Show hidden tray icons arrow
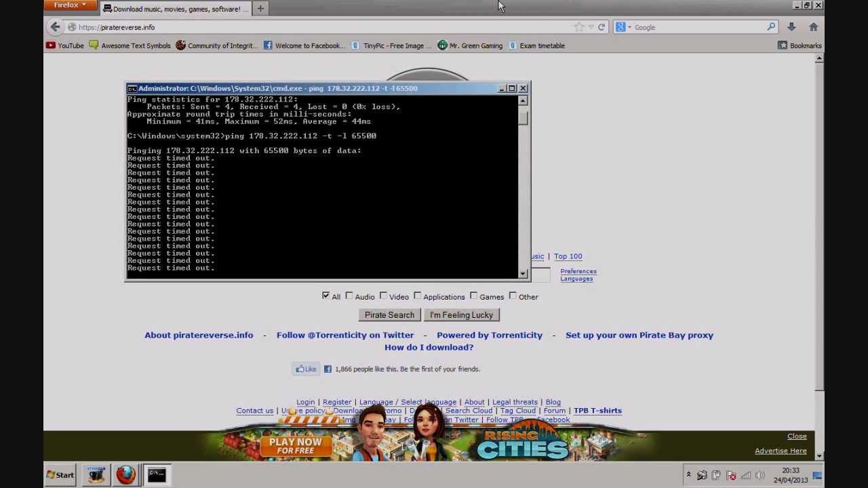Image resolution: width=868 pixels, height=488 pixels. [x=688, y=475]
